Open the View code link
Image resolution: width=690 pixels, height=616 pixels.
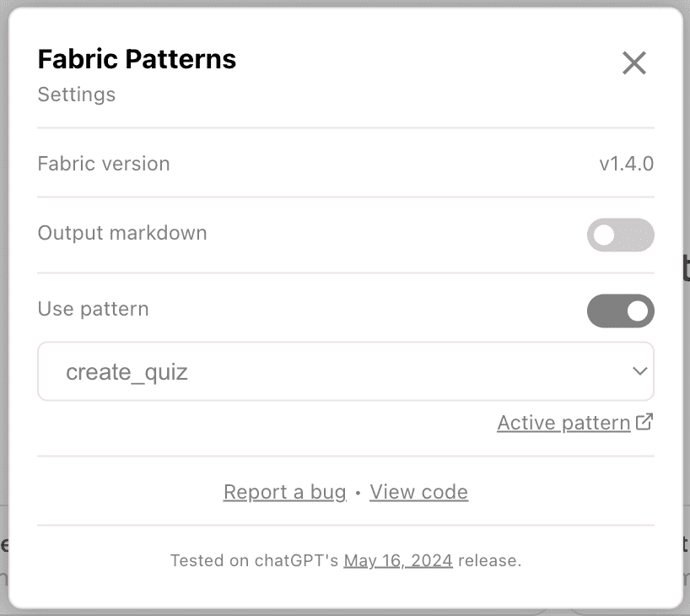pos(418,492)
